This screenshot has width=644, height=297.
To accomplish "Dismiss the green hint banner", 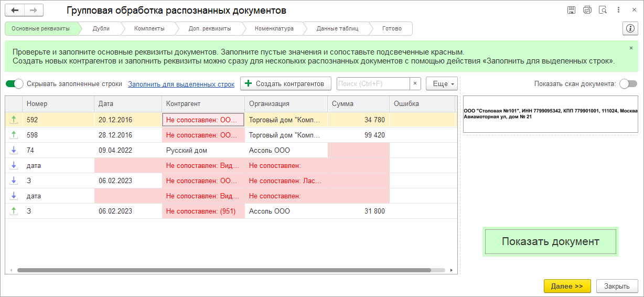I will click(x=631, y=48).
